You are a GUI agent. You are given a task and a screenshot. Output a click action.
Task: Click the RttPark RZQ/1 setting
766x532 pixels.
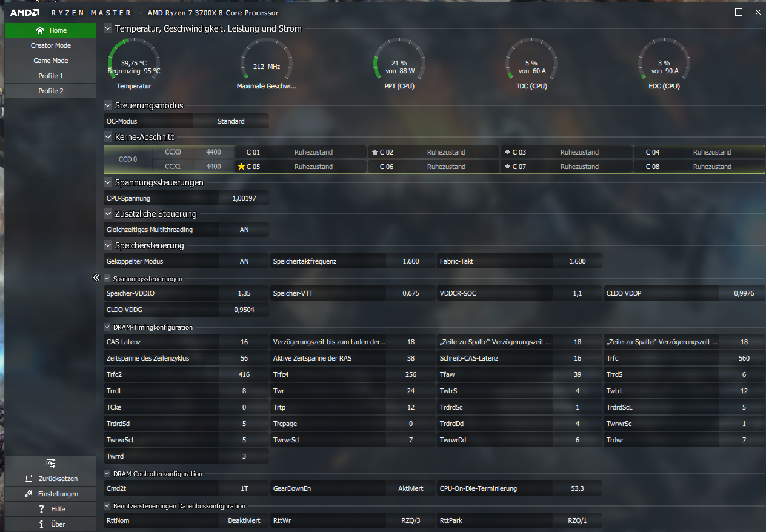[578, 520]
